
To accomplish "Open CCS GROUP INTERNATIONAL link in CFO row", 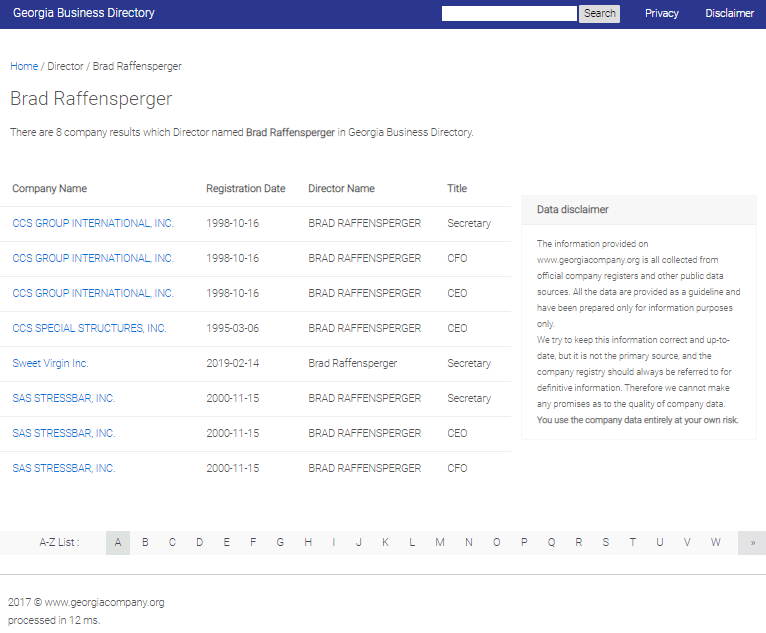I will coord(93,258).
